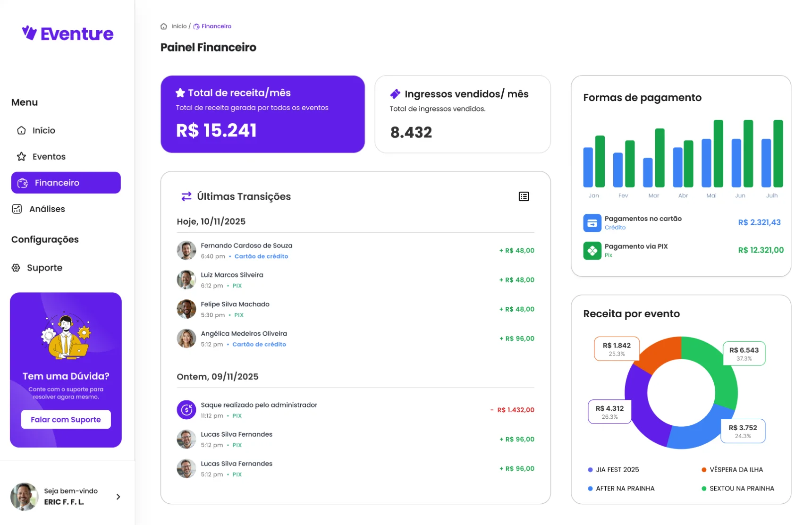Click the Análises chart icon

click(17, 209)
